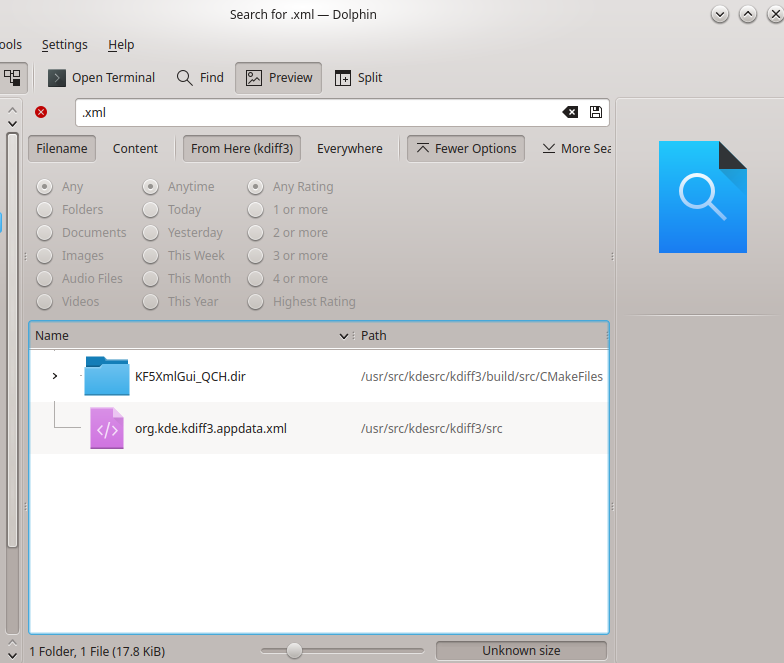The height and width of the screenshot is (663, 784).
Task: Expand the KF5XmlGui_QCH.dir folder arrow
Action: (x=55, y=376)
